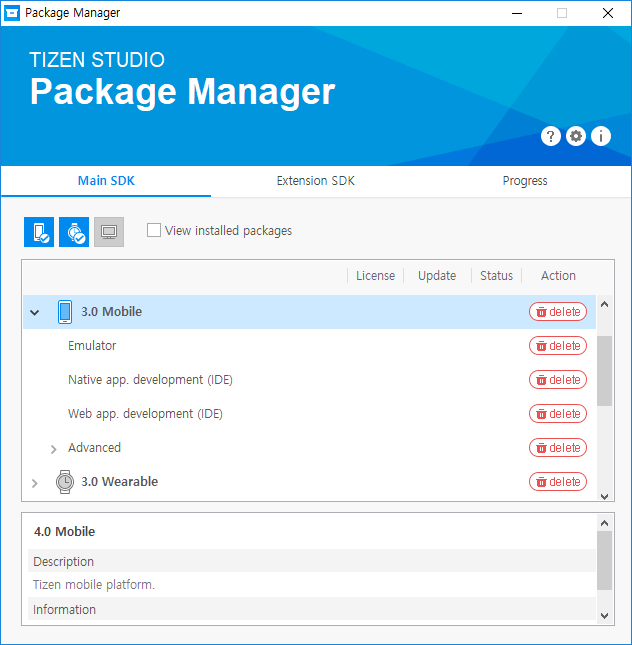Toggle the mobile platform filter icon
This screenshot has width=632, height=645.
pos(39,232)
